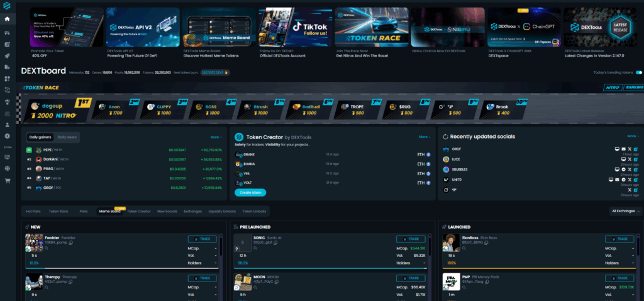Click the DEXTools logo at top left
Image resolution: width=644 pixels, height=301 pixels.
pyautogui.click(x=8, y=6)
